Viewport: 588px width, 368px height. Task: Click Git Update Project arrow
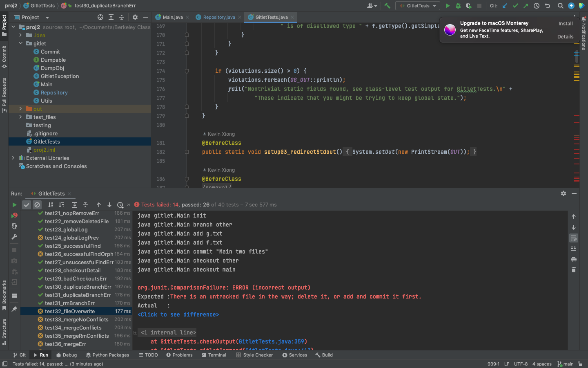click(x=505, y=6)
